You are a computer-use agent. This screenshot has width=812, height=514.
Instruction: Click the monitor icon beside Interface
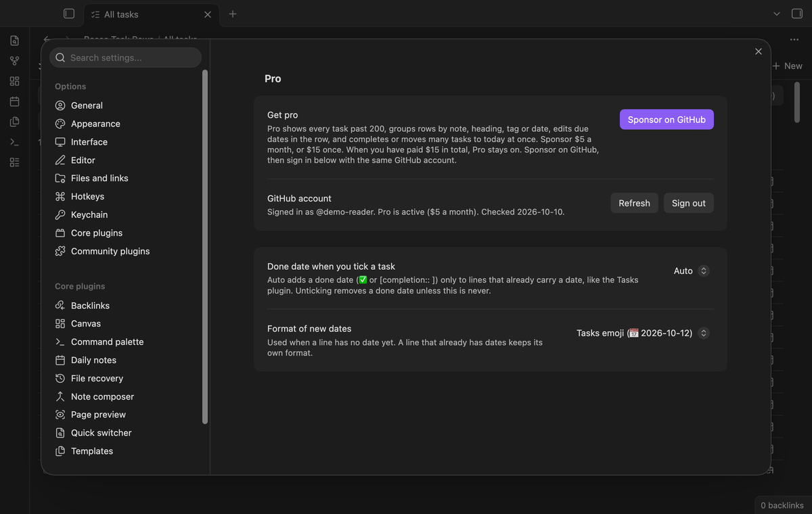[x=60, y=142]
